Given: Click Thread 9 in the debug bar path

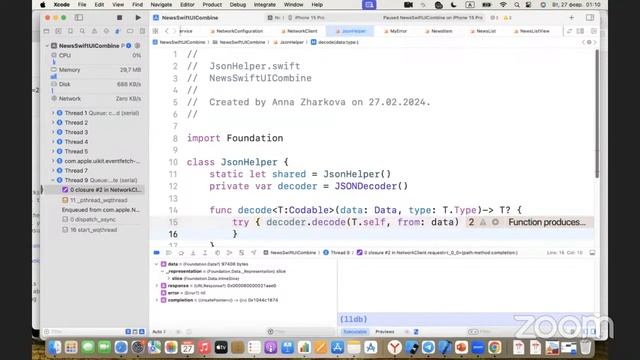Looking at the screenshot, I should [337, 253].
